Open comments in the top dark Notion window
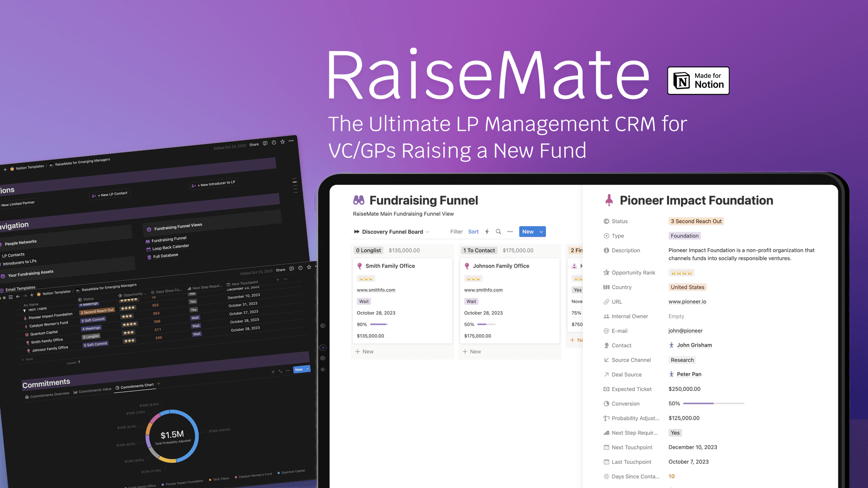The width and height of the screenshot is (868, 488). [265, 143]
